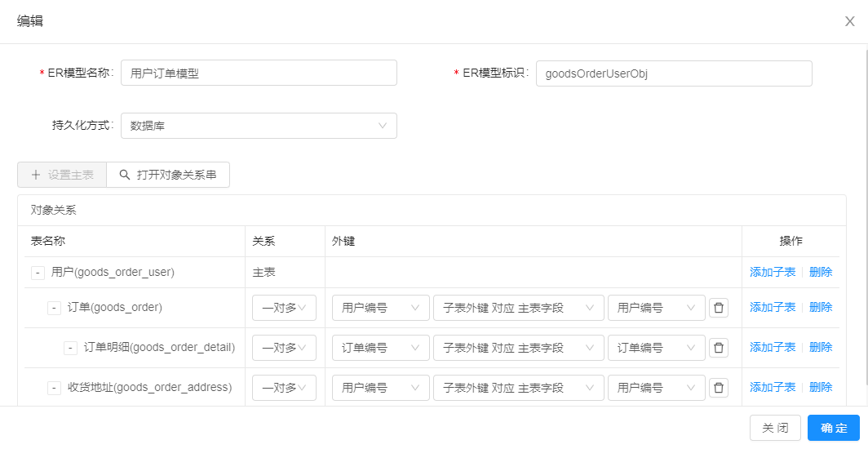Open first 用户编号 dropdown in 订单 row
This screenshot has height=449, width=868.
click(x=381, y=308)
